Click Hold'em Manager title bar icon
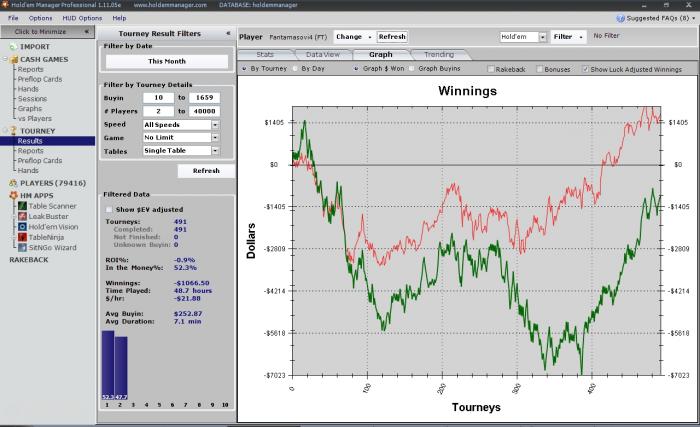The image size is (700, 427). coord(4,4)
